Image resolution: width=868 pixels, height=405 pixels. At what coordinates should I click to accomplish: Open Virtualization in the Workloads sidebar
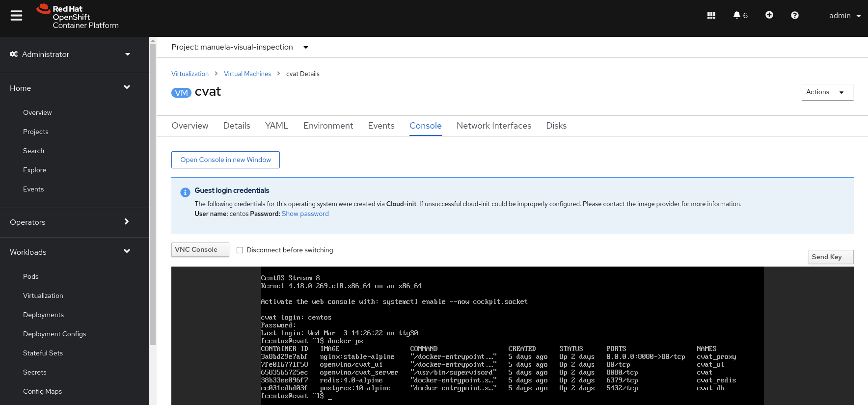(x=43, y=296)
